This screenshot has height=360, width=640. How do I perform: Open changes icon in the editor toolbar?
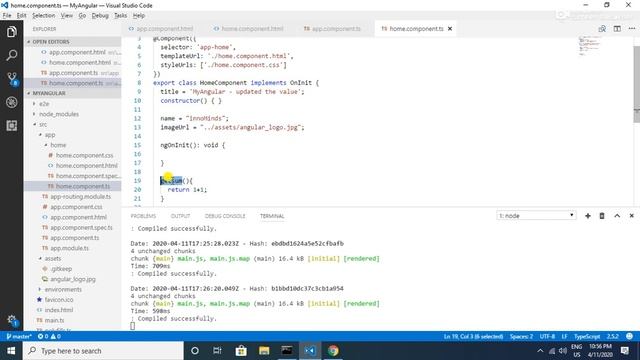pyautogui.click(x=602, y=29)
